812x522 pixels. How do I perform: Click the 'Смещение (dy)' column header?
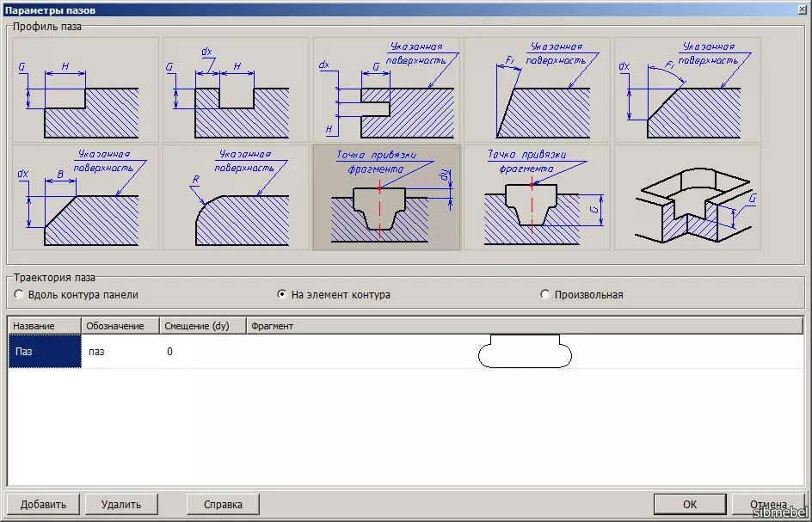(x=202, y=326)
